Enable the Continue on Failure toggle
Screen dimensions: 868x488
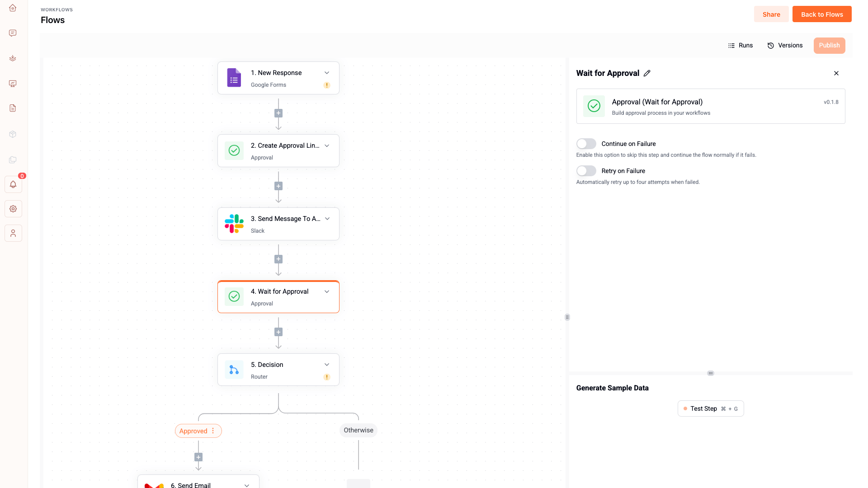(586, 144)
